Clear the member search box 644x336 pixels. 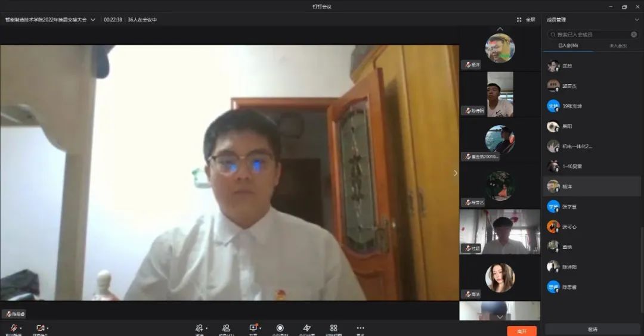coord(634,35)
